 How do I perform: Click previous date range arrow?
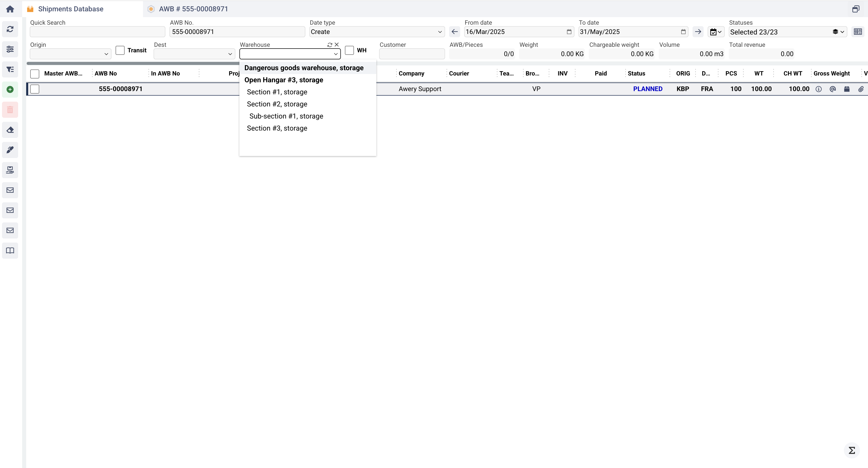tap(455, 32)
